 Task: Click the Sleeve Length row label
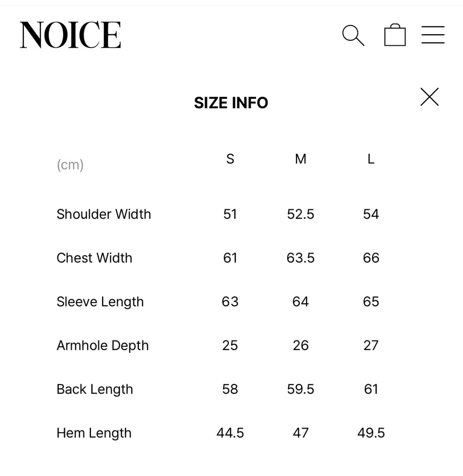click(100, 302)
